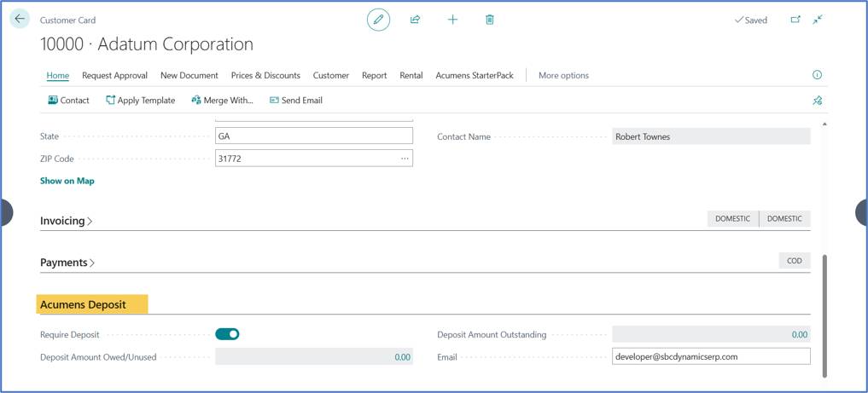868x393 pixels.
Task: Click the Saved status indicator
Action: [750, 20]
